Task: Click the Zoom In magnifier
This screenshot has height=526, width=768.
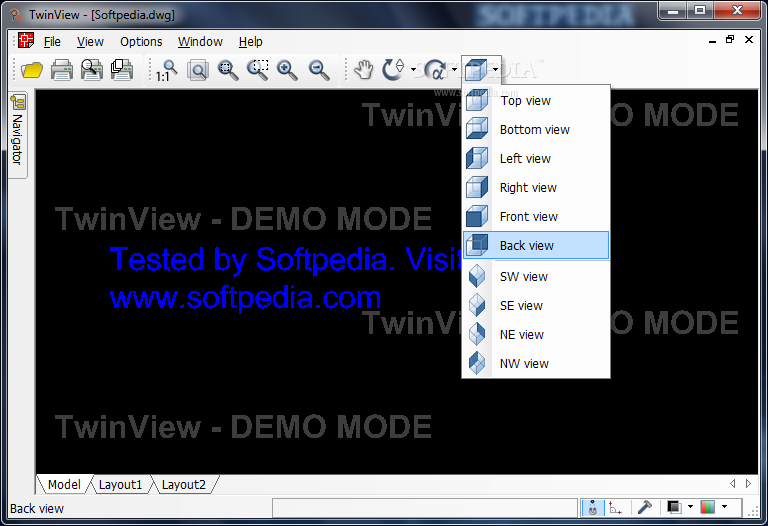Action: click(x=288, y=71)
